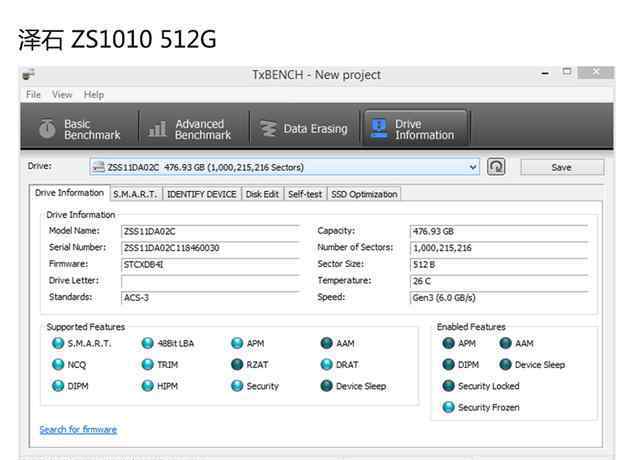Click the Firmware field STCXDB4I

(211, 264)
